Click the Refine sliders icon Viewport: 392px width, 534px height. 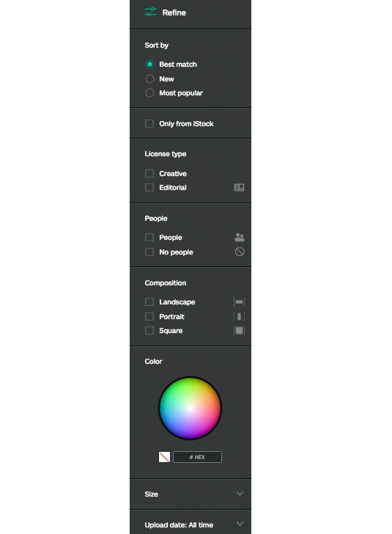point(150,12)
